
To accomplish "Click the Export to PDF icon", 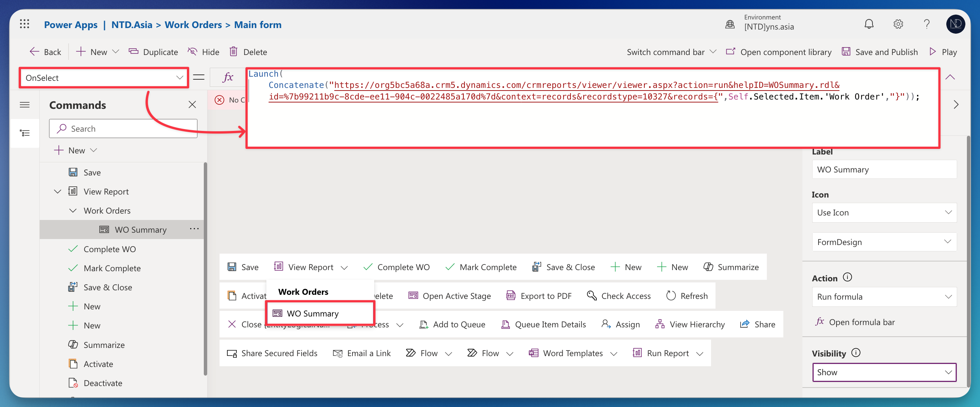I will tap(511, 295).
